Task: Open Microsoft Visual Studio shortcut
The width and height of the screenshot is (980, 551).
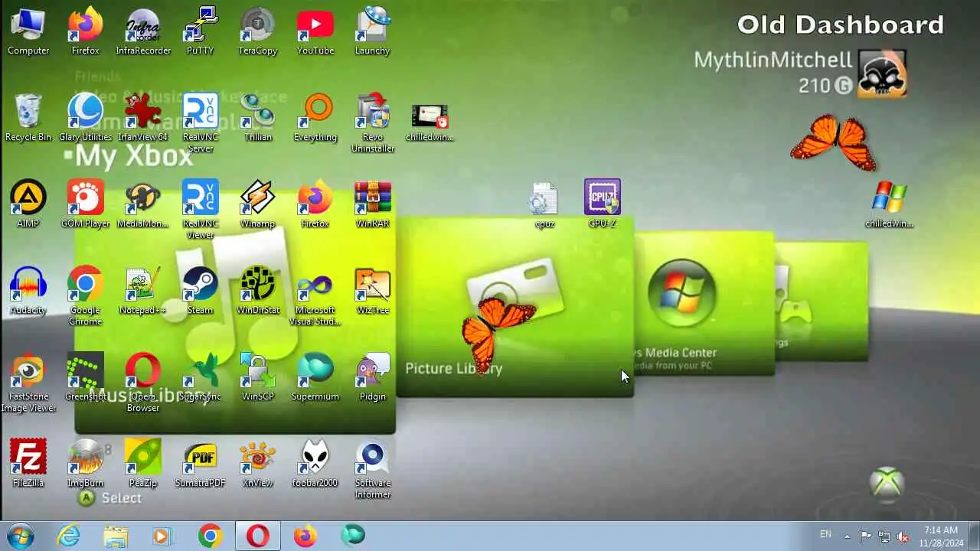Action: pos(315,296)
